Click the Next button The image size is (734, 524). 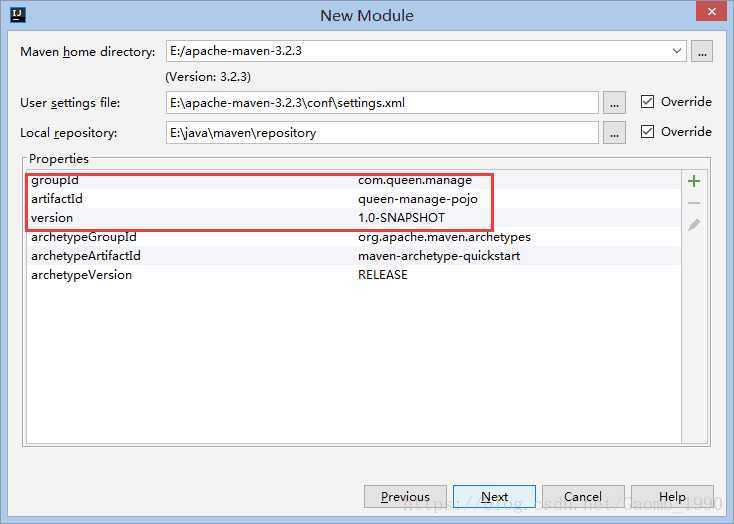494,496
